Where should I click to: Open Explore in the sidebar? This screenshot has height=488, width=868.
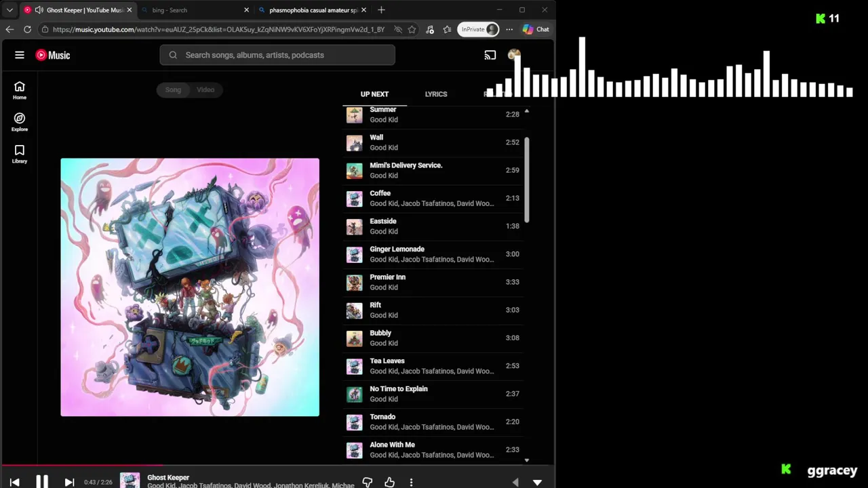click(20, 122)
